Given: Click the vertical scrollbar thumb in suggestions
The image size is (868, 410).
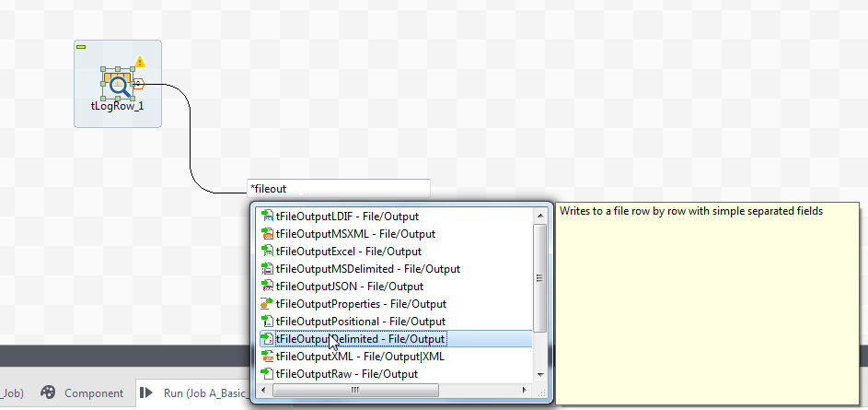Looking at the screenshot, I should [x=539, y=278].
